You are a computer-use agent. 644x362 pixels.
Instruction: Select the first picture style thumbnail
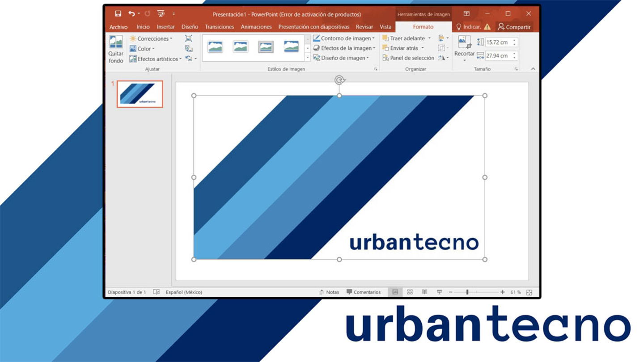215,46
